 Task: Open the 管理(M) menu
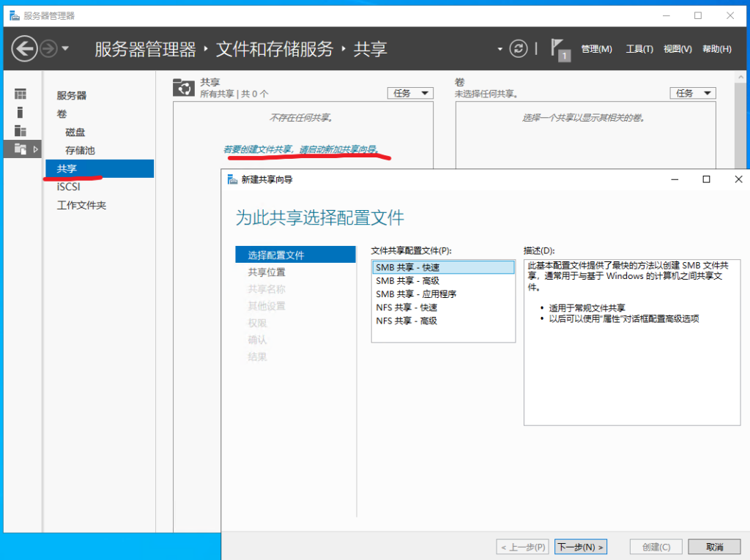[596, 49]
